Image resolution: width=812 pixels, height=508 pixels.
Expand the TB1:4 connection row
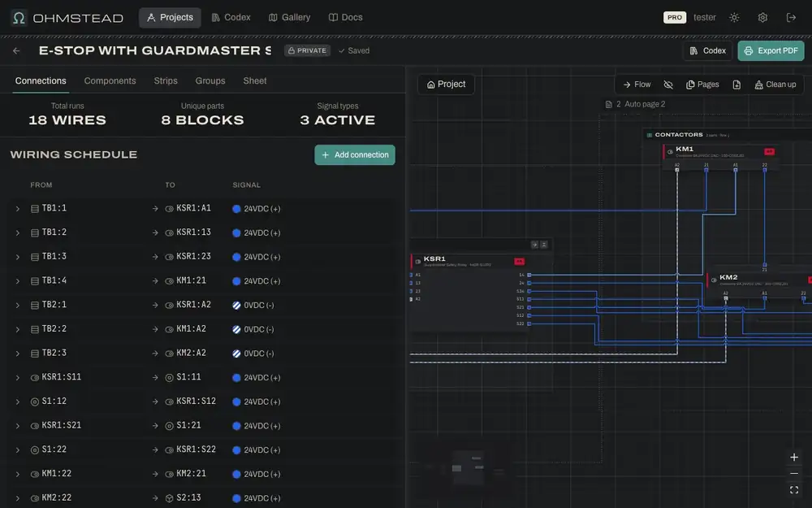point(18,281)
